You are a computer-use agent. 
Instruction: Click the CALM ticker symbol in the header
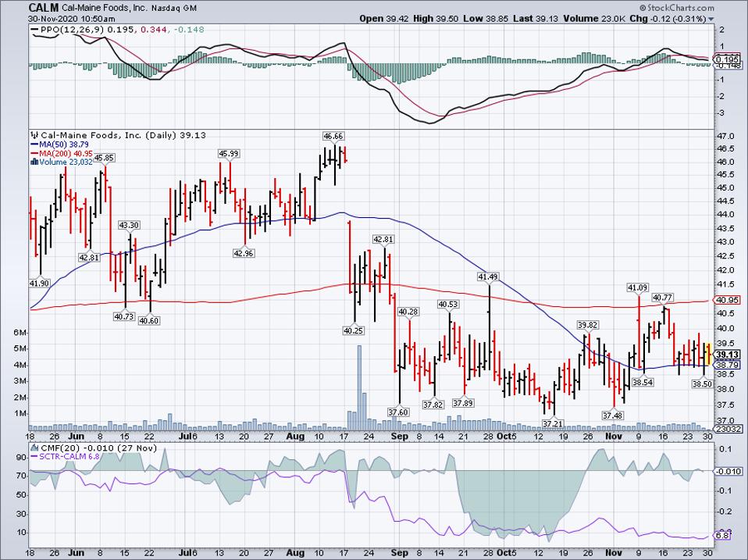coord(44,8)
